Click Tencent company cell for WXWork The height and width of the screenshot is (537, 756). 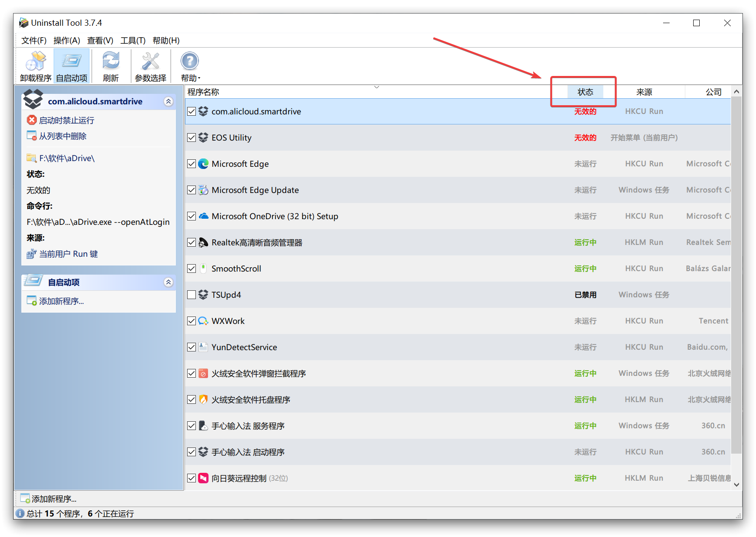pyautogui.click(x=714, y=321)
